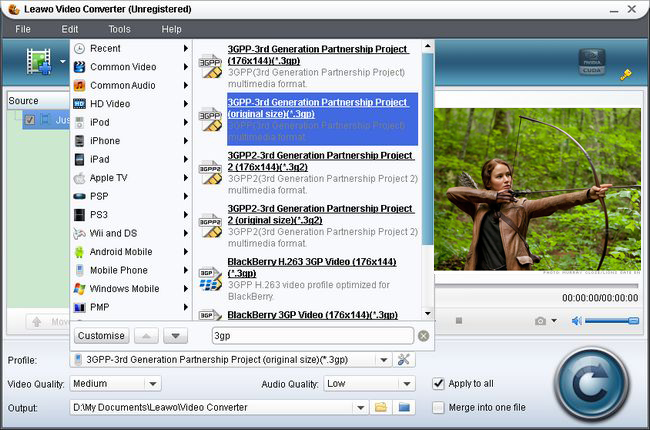This screenshot has height=430, width=650.
Task: Take a snapshot with the camera icon
Action: tap(540, 321)
